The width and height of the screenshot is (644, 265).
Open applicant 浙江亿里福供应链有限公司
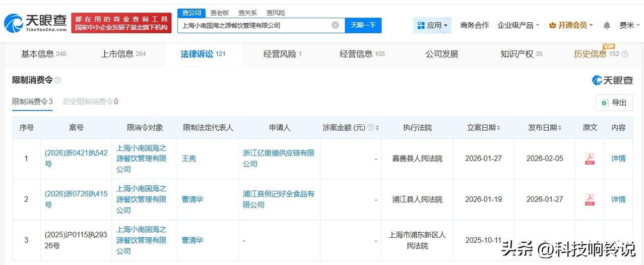pos(279,158)
